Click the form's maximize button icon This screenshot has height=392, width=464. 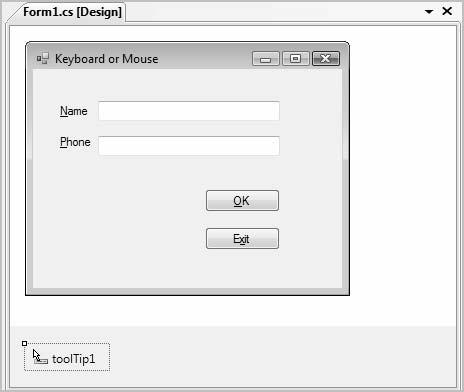[295, 59]
